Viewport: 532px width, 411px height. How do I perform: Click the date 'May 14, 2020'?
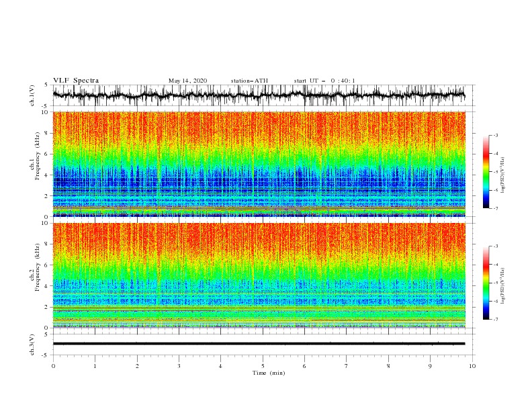(x=187, y=81)
